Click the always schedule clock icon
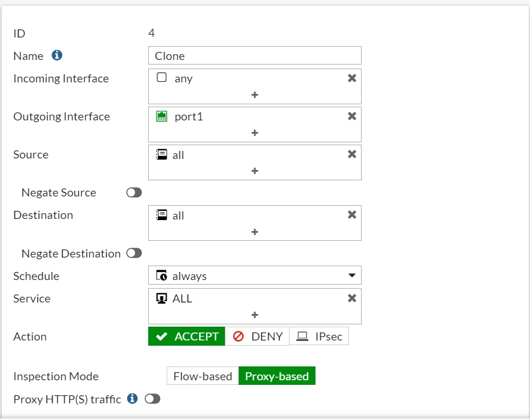This screenshot has height=420, width=530. (x=161, y=275)
